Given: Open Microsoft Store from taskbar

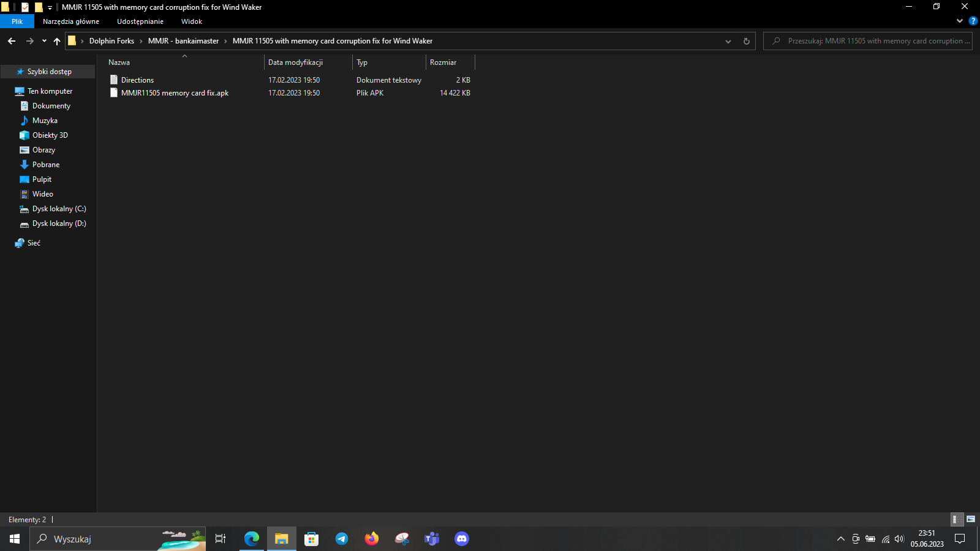Looking at the screenshot, I should [x=312, y=539].
